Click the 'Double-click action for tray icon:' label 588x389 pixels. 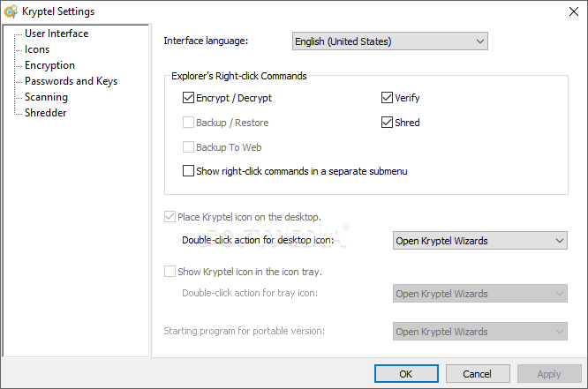pos(250,293)
